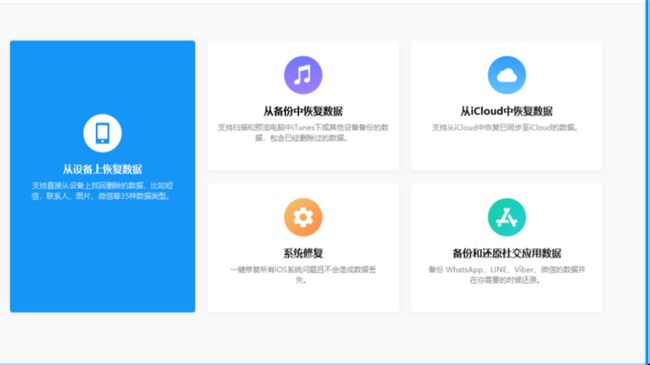This screenshot has height=365, width=650.
Task: Click iCloud sync description text
Action: coord(506,127)
